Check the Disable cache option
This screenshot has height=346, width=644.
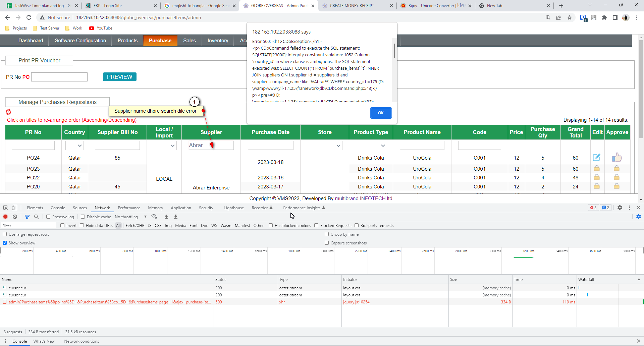[83, 217]
